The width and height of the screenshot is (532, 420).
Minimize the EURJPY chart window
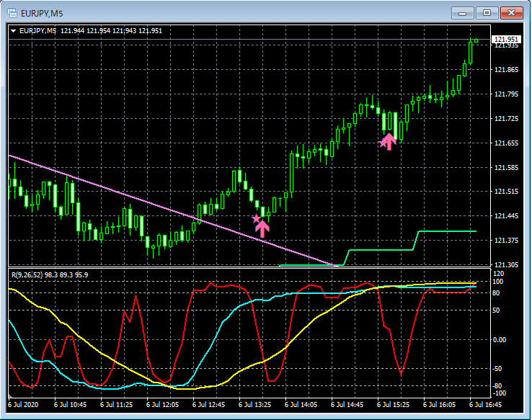462,13
